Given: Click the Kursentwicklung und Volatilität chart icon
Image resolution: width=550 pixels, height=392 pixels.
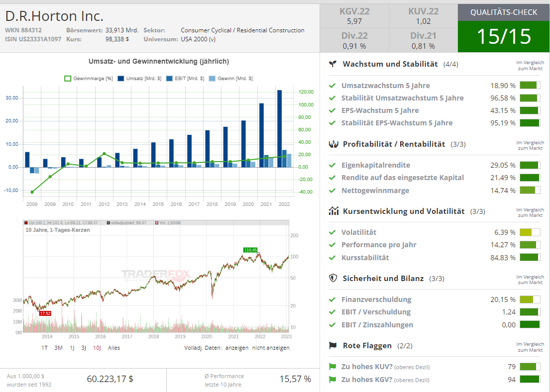Looking at the screenshot, I should (333, 211).
